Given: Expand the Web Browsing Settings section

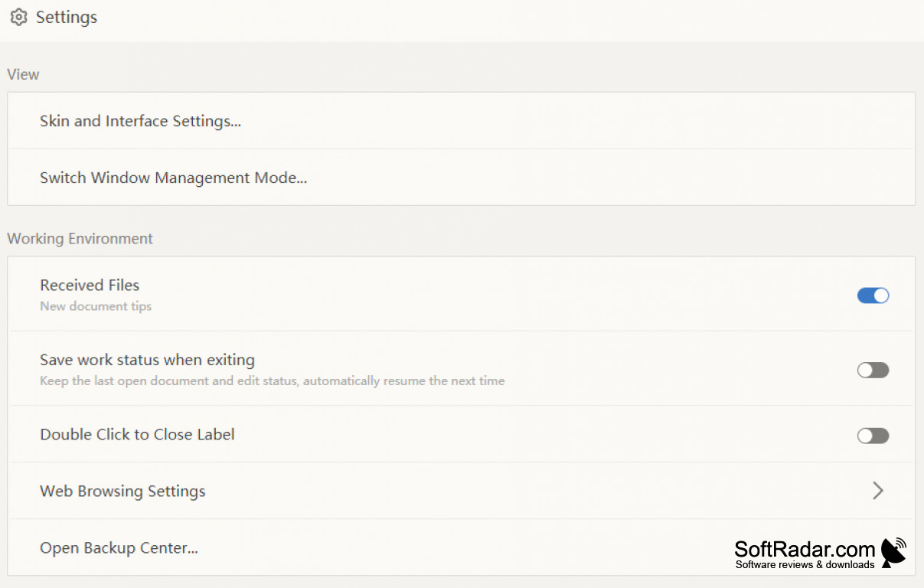Looking at the screenshot, I should coord(459,491).
